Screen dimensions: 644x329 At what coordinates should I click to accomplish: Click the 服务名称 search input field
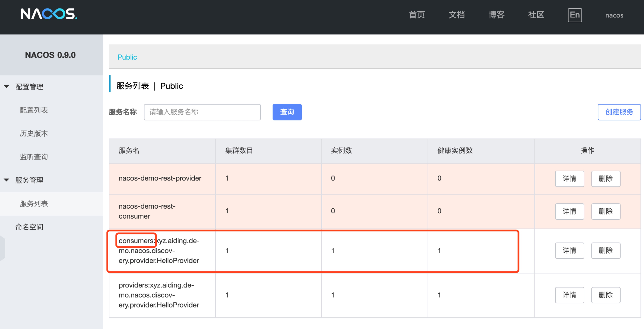[x=202, y=112]
